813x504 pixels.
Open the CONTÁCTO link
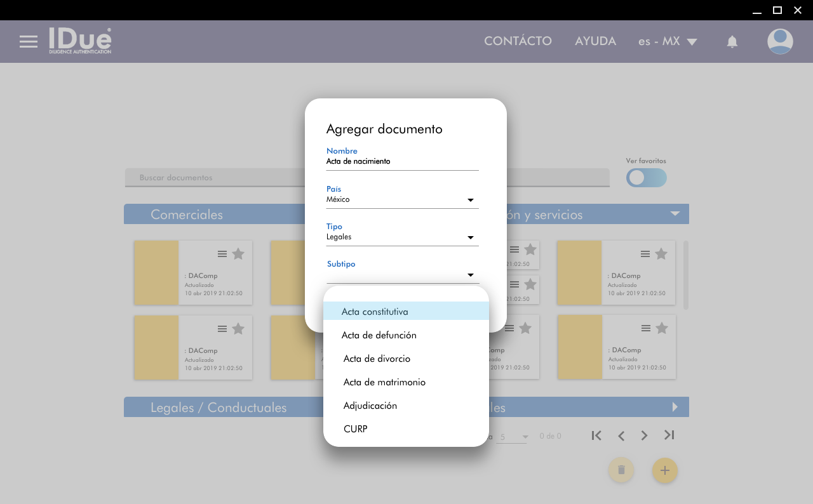tap(518, 41)
